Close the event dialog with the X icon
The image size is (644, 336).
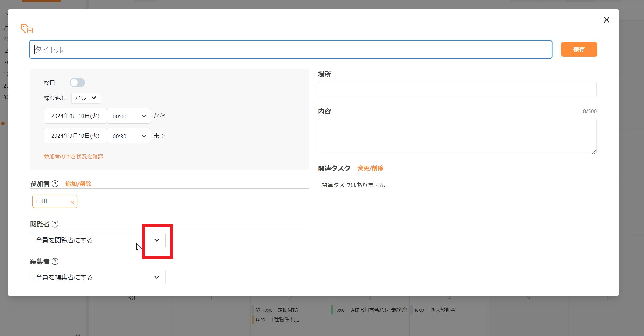point(606,20)
